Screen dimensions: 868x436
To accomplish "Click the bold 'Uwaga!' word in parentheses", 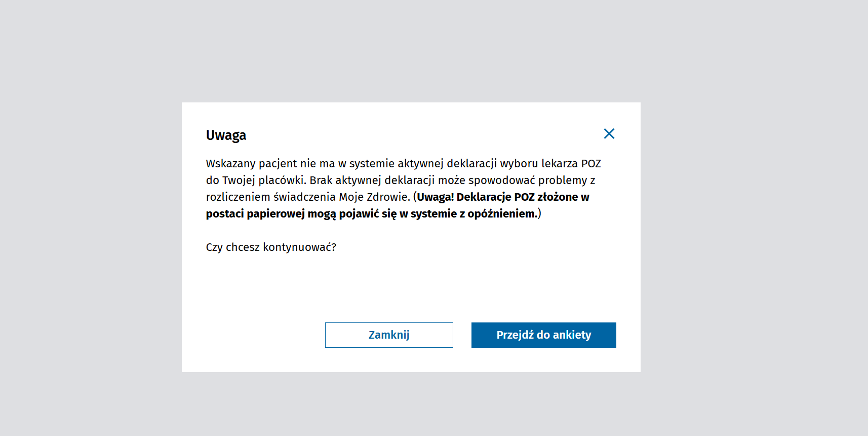I will (435, 197).
